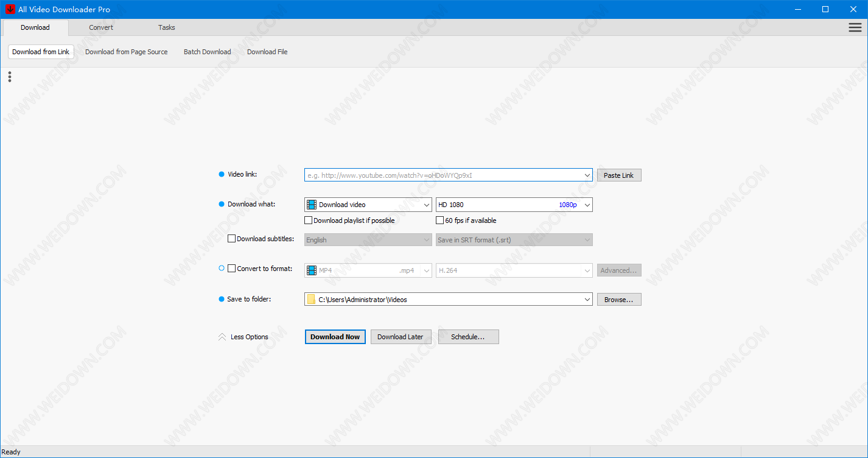Select the Download what blue radio dot

click(222, 204)
